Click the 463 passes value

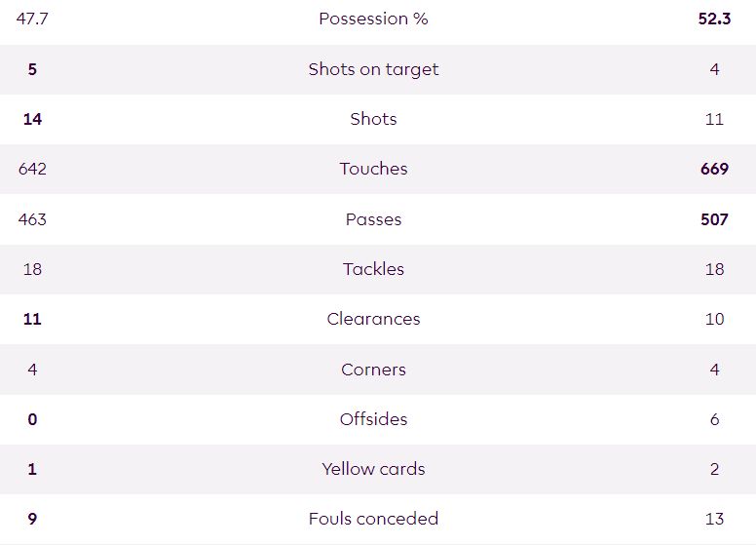(x=32, y=219)
